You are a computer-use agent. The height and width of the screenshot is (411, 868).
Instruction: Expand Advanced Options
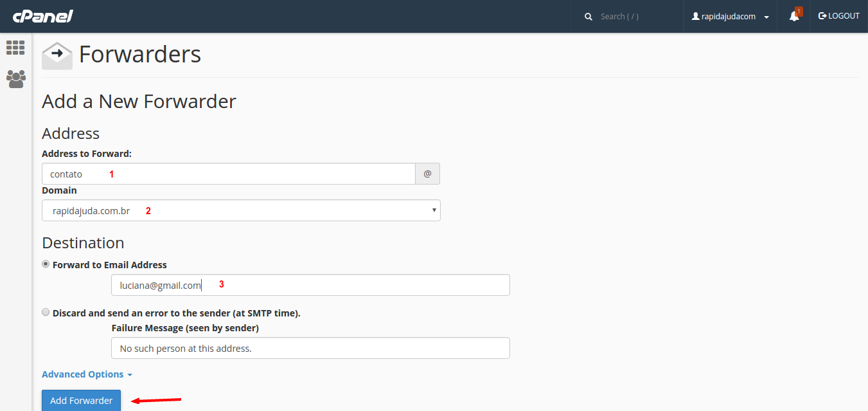click(87, 374)
